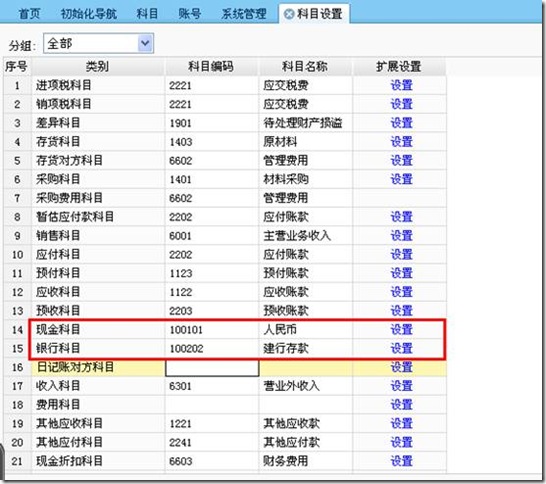Click 设置 link for 日记账对方科目
Screen dimensions: 546x484
[401, 367]
